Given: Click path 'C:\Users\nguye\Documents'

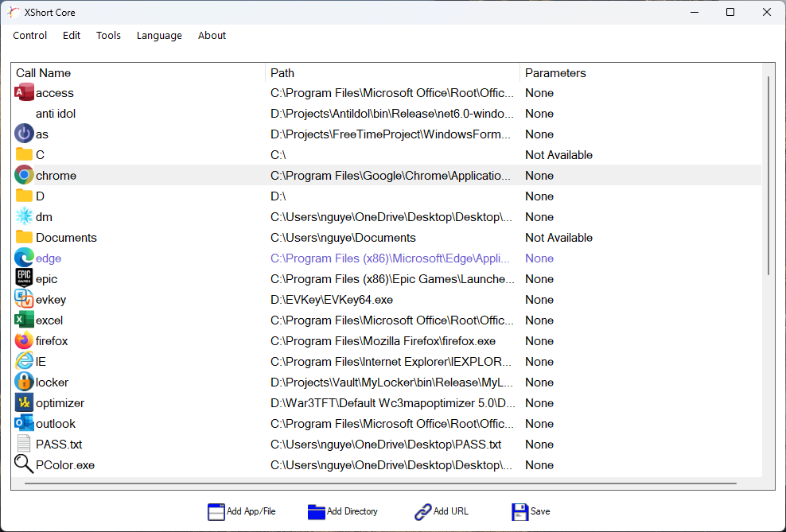Looking at the screenshot, I should 344,238.
